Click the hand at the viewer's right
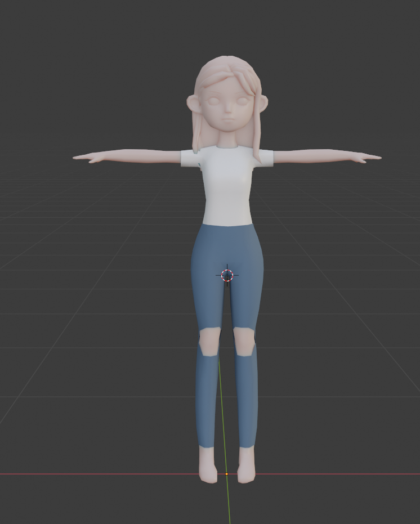 pyautogui.click(x=366, y=157)
